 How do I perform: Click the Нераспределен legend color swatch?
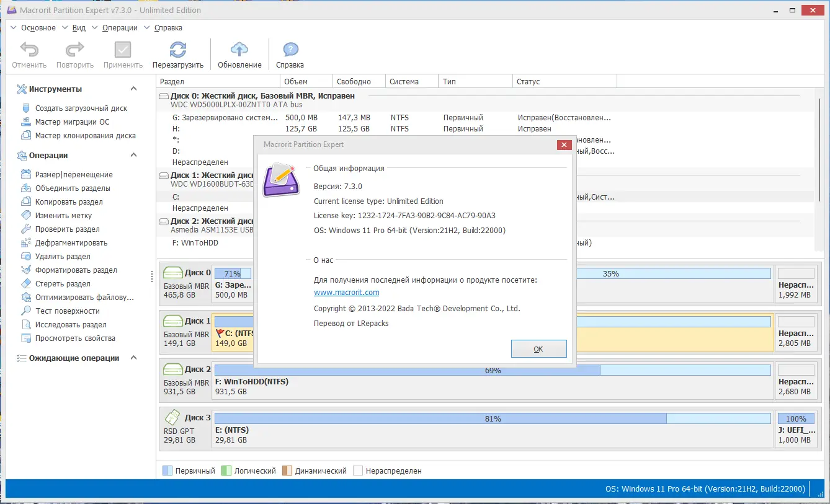coord(357,471)
